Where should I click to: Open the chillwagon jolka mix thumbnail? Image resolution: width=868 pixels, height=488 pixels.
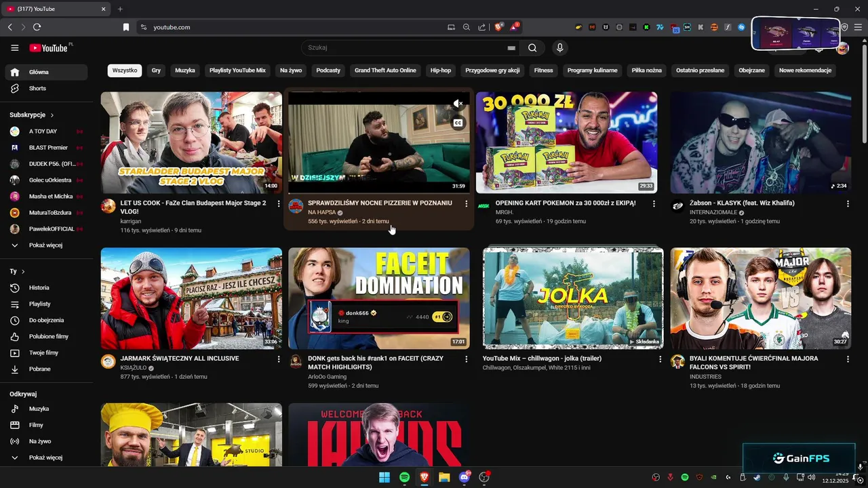[573, 298]
